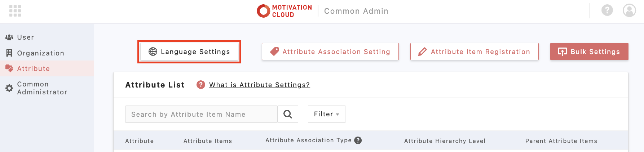
Task: Click the Attribute Association Type help icon
Action: 358,140
